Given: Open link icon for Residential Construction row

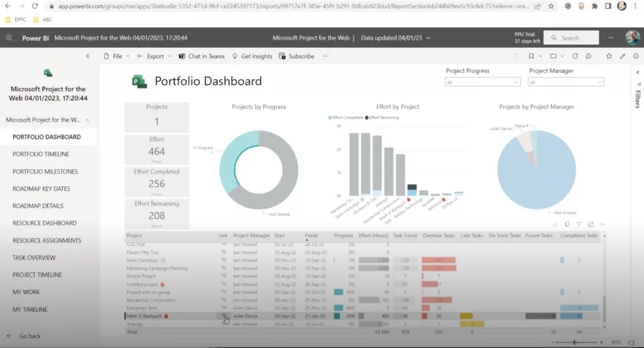Looking at the screenshot, I should pos(224,300).
